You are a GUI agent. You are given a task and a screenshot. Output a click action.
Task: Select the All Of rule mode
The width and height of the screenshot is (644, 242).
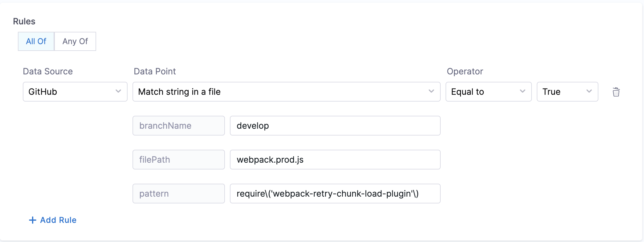[36, 41]
